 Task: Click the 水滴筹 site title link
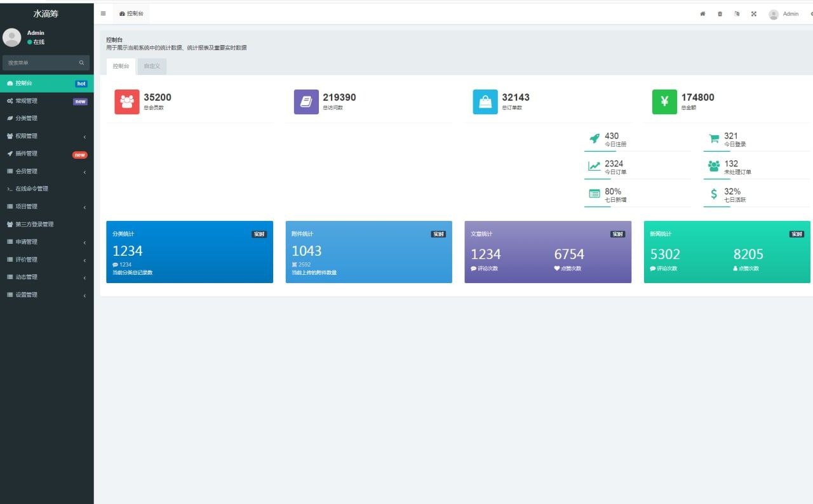point(46,13)
